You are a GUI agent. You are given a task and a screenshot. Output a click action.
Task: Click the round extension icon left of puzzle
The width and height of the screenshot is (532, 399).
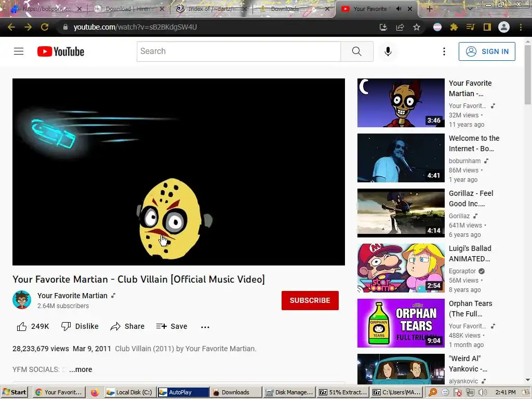[x=437, y=27]
